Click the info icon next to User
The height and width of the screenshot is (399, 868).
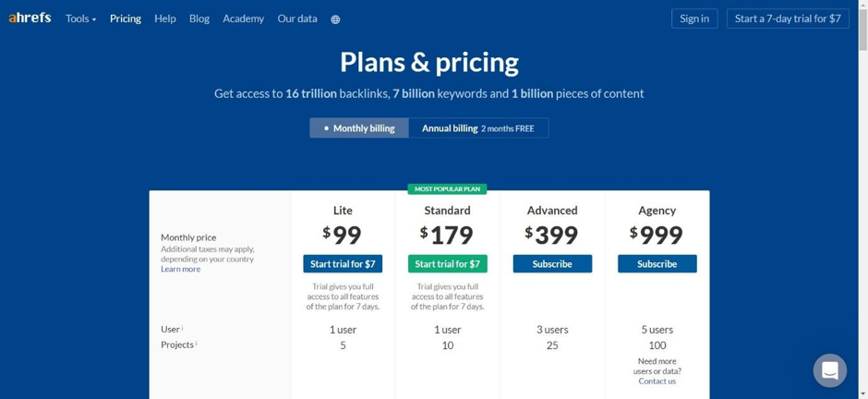(183, 328)
